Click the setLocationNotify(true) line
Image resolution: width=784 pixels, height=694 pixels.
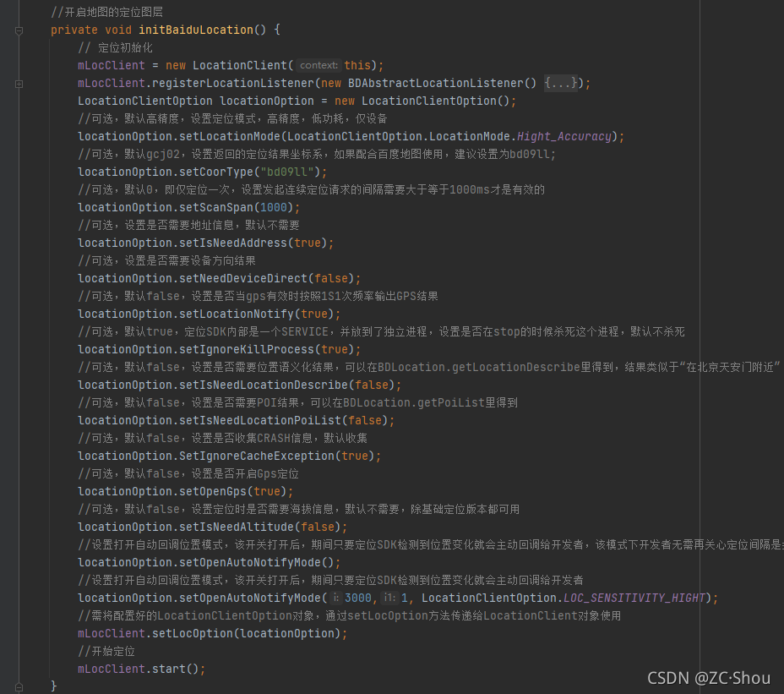[209, 314]
